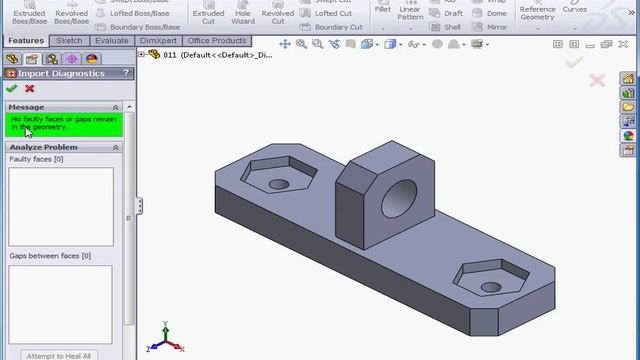The width and height of the screenshot is (640, 360).
Task: Click the View Settings icon
Action: pos(477,44)
